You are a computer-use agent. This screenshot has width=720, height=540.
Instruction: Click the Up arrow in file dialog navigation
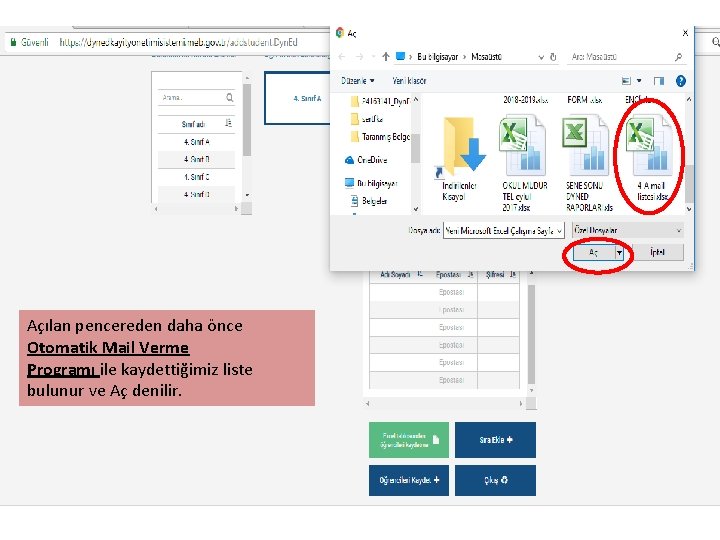[386, 56]
